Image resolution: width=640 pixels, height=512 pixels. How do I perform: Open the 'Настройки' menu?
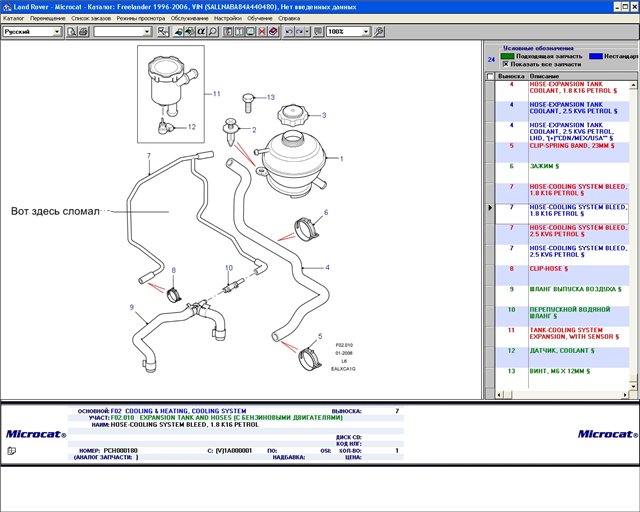228,18
